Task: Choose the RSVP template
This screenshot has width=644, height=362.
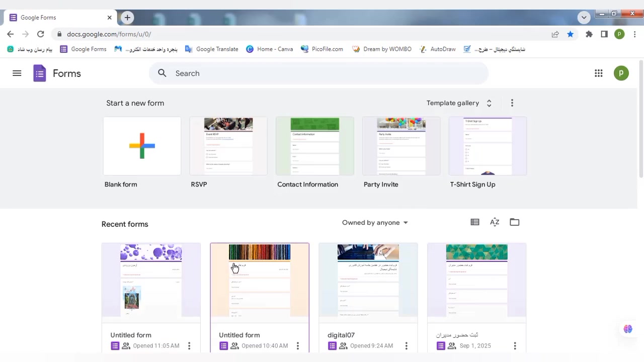Action: pyautogui.click(x=228, y=146)
